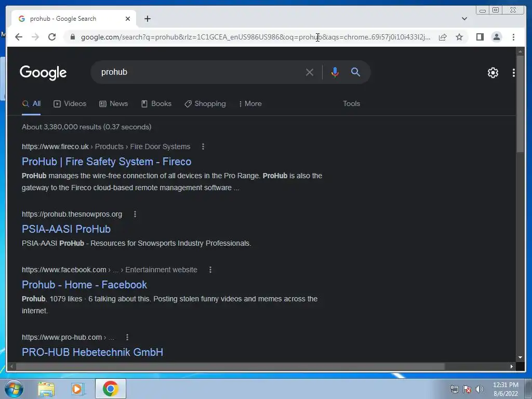The width and height of the screenshot is (532, 399).
Task: Open Chrome three-dot menu
Action: point(513,37)
